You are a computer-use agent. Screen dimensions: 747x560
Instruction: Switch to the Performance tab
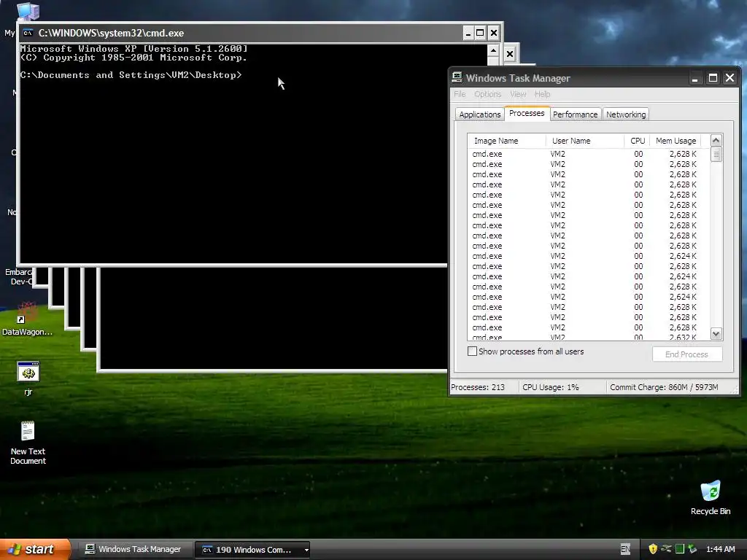[575, 114]
